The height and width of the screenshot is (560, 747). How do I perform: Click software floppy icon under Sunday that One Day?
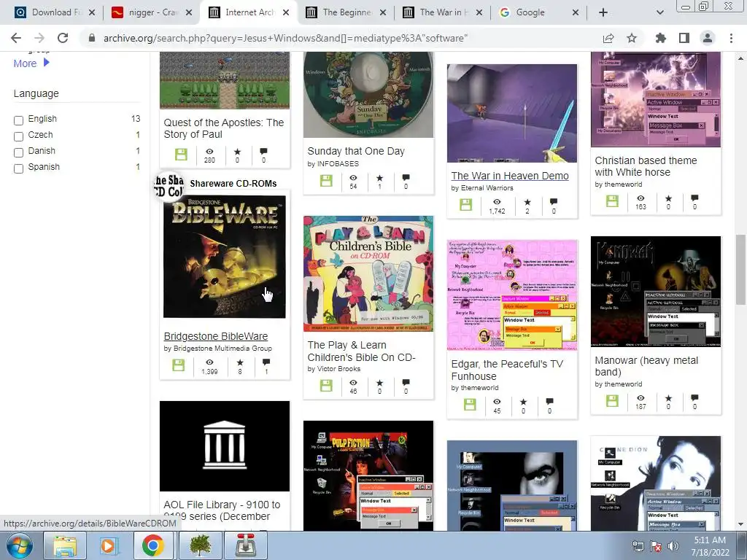tap(326, 181)
